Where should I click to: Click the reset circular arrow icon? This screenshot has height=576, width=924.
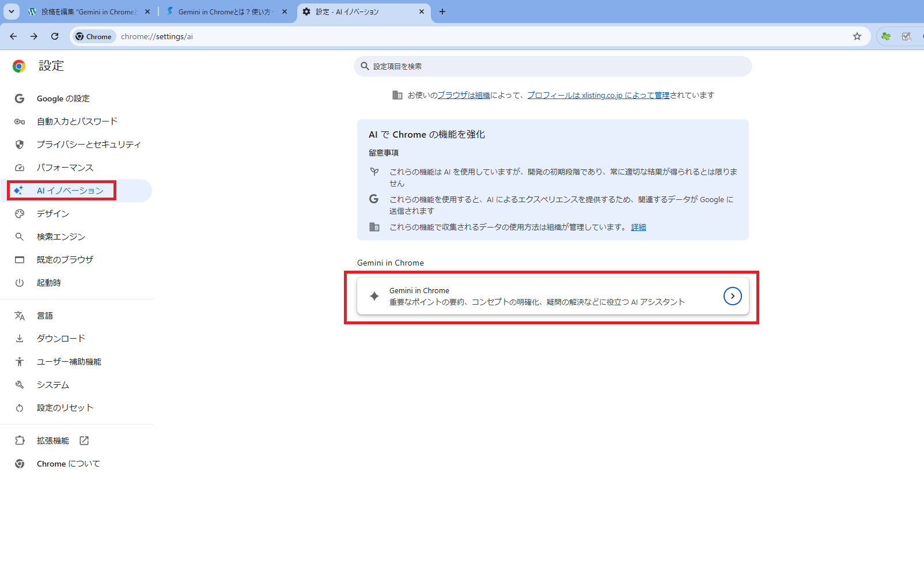[20, 408]
